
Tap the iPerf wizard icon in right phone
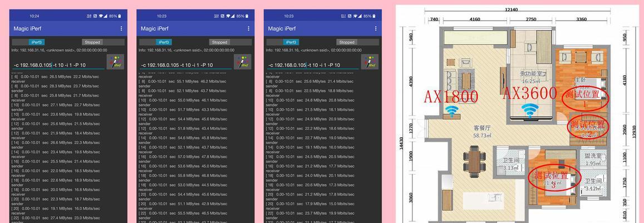tap(370, 62)
